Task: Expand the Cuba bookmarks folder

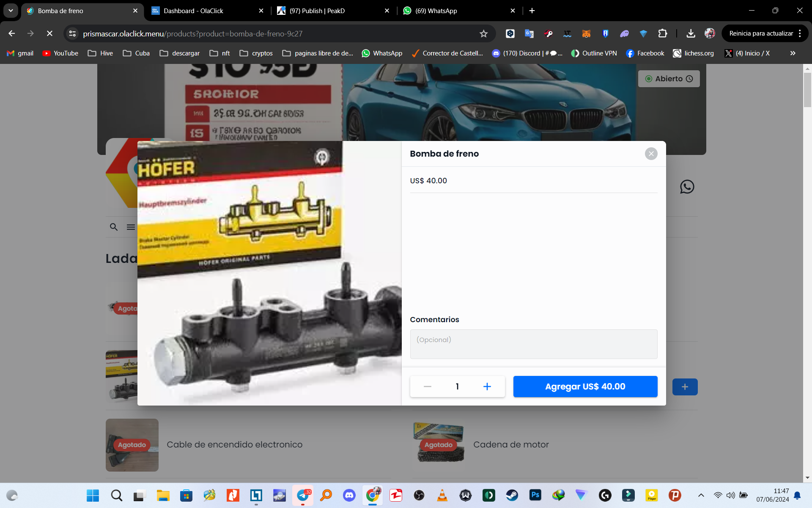Action: coord(136,53)
